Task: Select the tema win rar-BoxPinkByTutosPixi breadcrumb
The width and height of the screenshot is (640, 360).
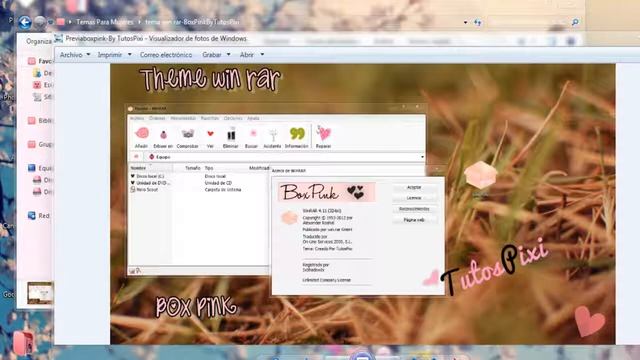Action: pos(192,22)
